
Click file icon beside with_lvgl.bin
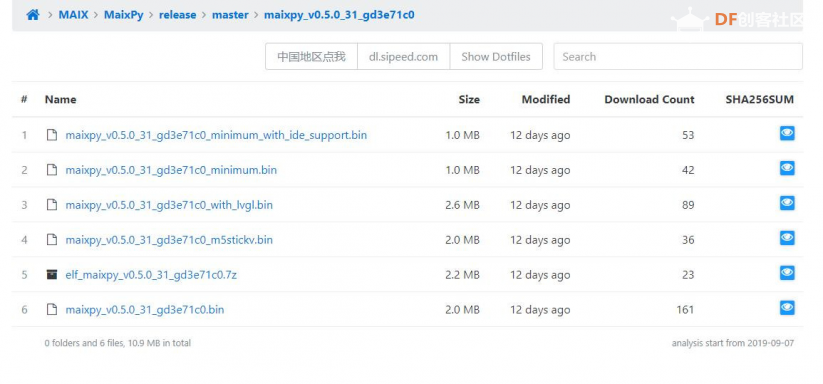51,205
